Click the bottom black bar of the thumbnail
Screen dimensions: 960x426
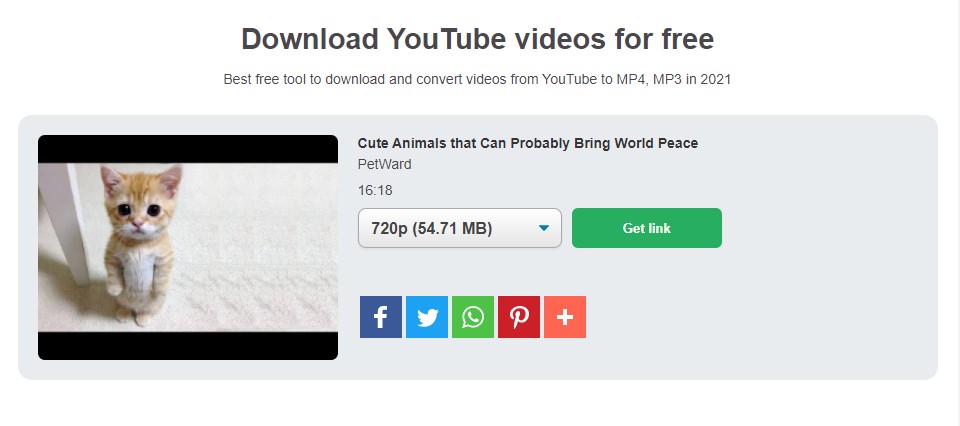[x=188, y=346]
